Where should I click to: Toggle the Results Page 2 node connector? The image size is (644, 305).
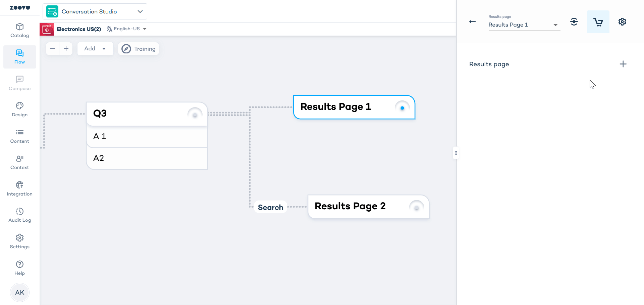pos(417,208)
